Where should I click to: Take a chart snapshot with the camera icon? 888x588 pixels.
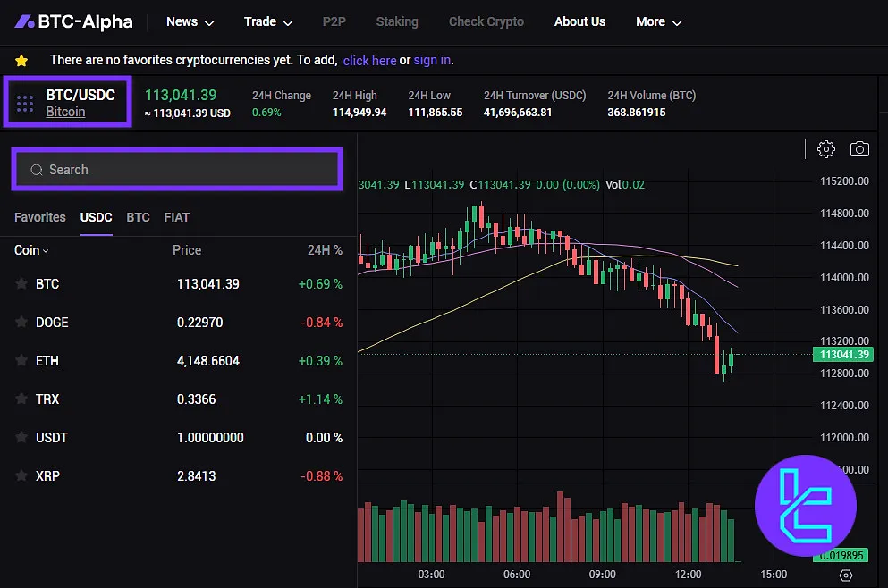tap(859, 149)
